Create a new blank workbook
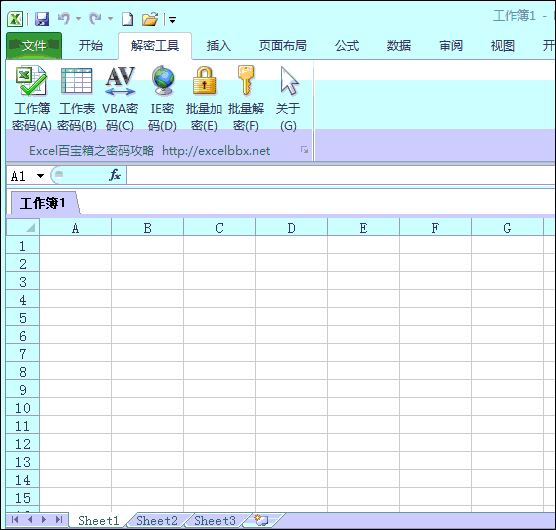Image resolution: width=556 pixels, height=530 pixels. point(127,19)
